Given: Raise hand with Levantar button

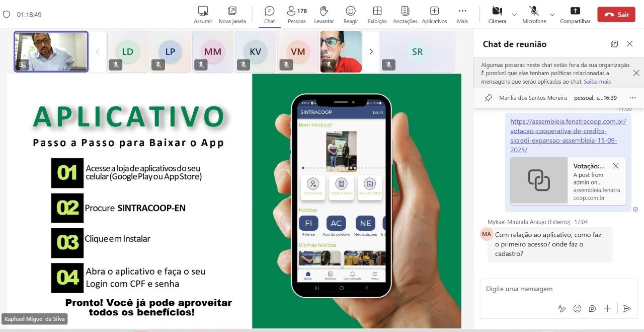Looking at the screenshot, I should coord(324,14).
